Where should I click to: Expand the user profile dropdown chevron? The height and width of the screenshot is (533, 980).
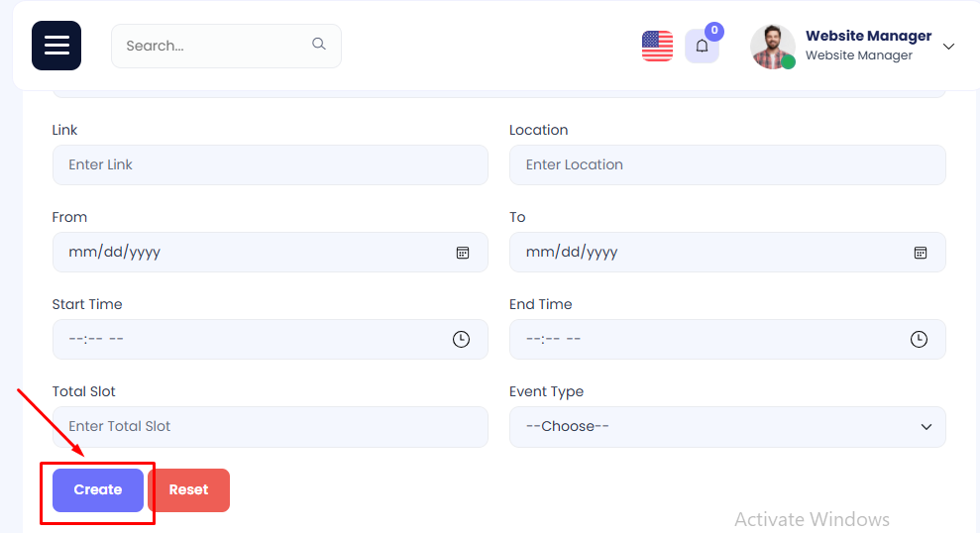948,47
